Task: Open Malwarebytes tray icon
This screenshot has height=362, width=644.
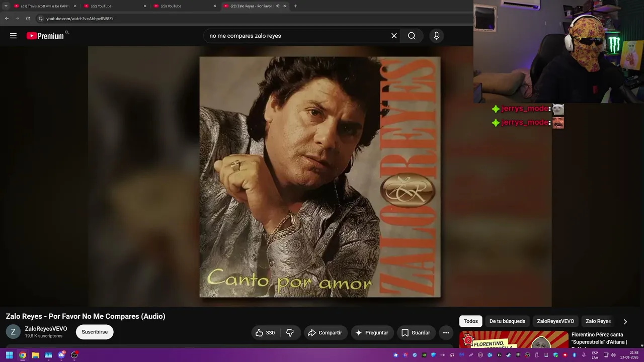Action: [461, 355]
